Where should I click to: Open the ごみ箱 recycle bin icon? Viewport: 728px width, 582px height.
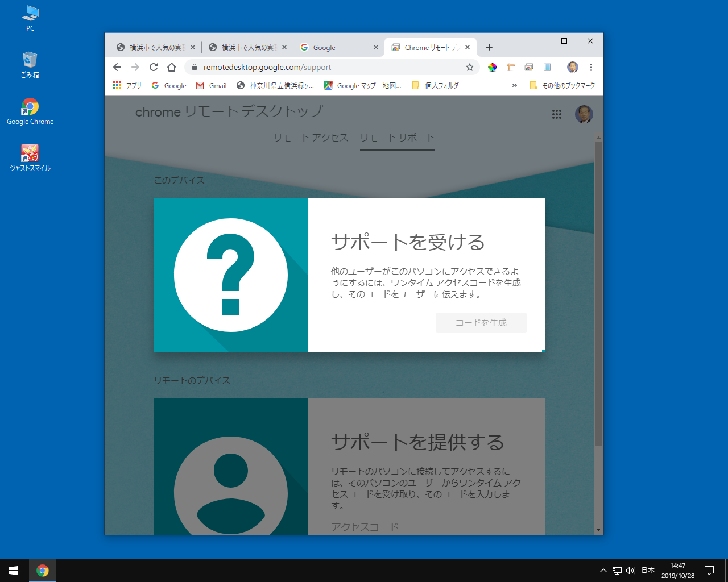coord(30,65)
